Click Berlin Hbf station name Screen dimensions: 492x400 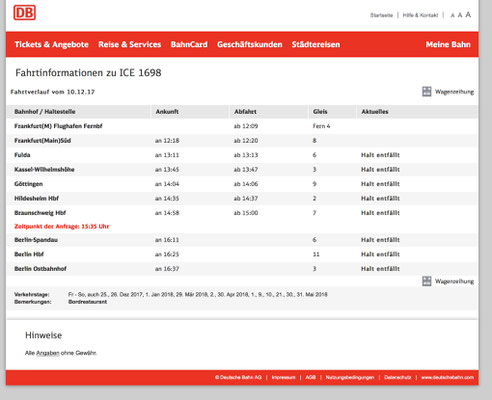pos(29,254)
